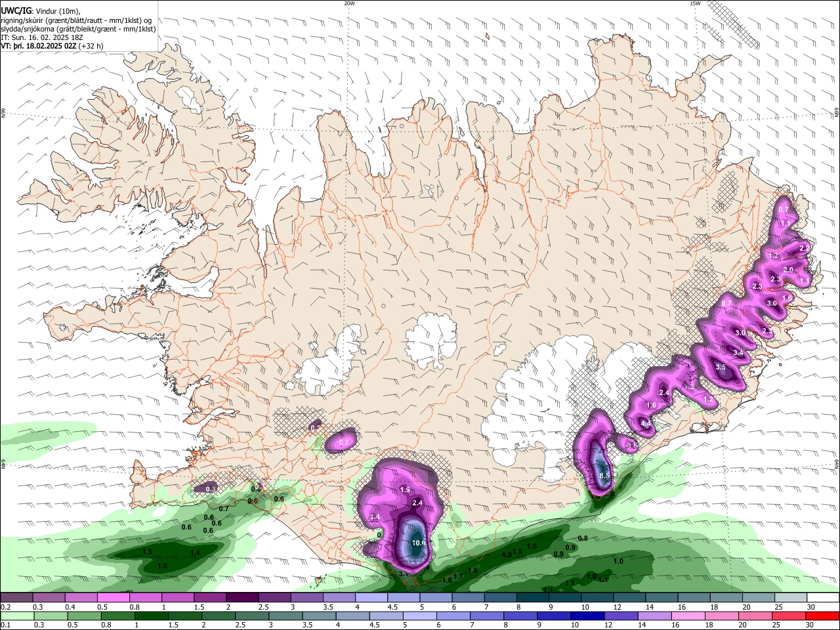Click the 8.5 precipitation value on the map
This screenshot has height=630, width=840.
605,476
